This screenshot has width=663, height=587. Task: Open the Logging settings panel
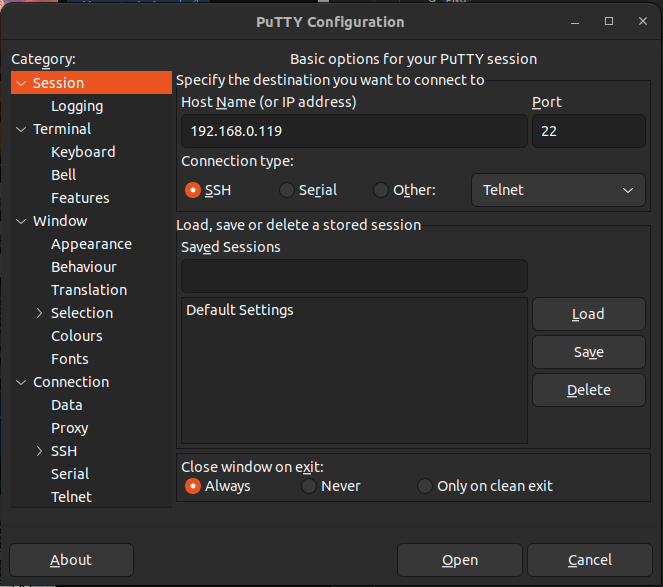[x=77, y=106]
